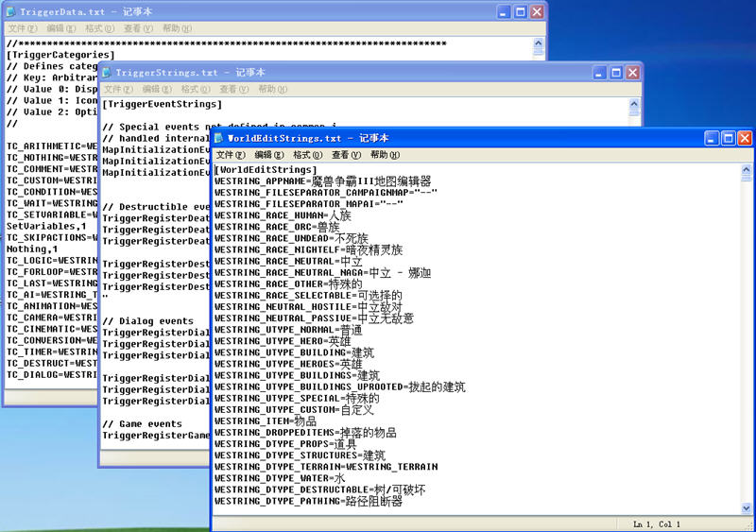Click the Notepad icon in WorldEditStrings.txt title bar
Image resolution: width=756 pixels, height=532 pixels.
tap(219, 138)
